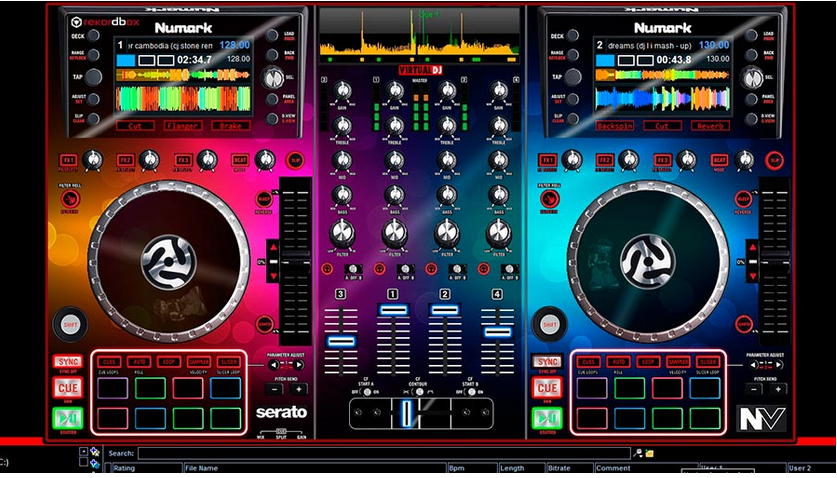Click the channel 4 volume fader handle

click(x=498, y=332)
